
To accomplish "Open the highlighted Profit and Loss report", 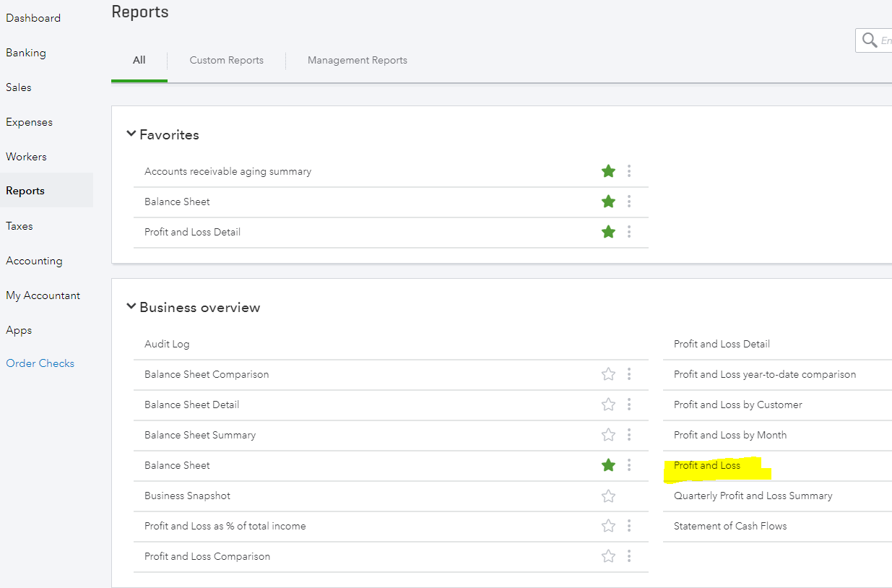I will tap(707, 466).
